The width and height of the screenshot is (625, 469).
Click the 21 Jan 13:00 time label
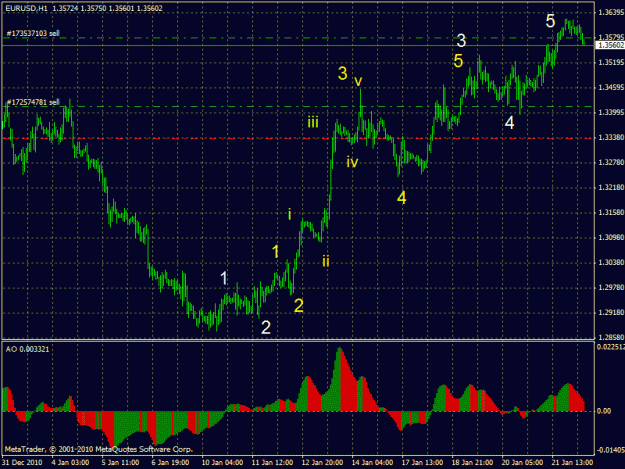[x=572, y=463]
